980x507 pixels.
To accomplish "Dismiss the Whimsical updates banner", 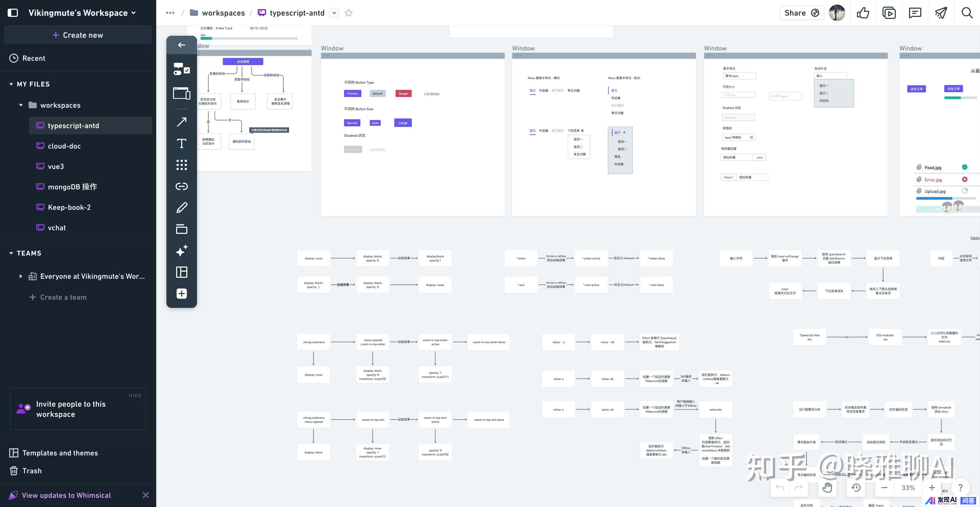I will point(146,495).
